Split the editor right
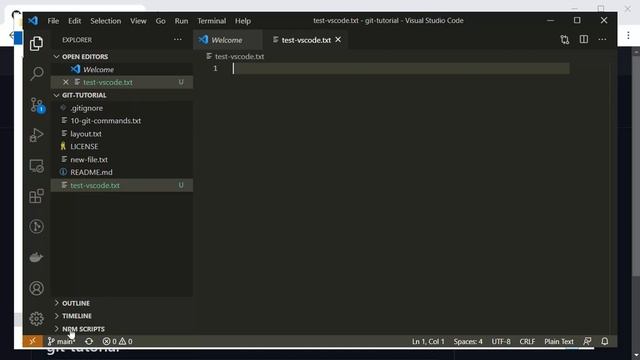 coord(584,40)
